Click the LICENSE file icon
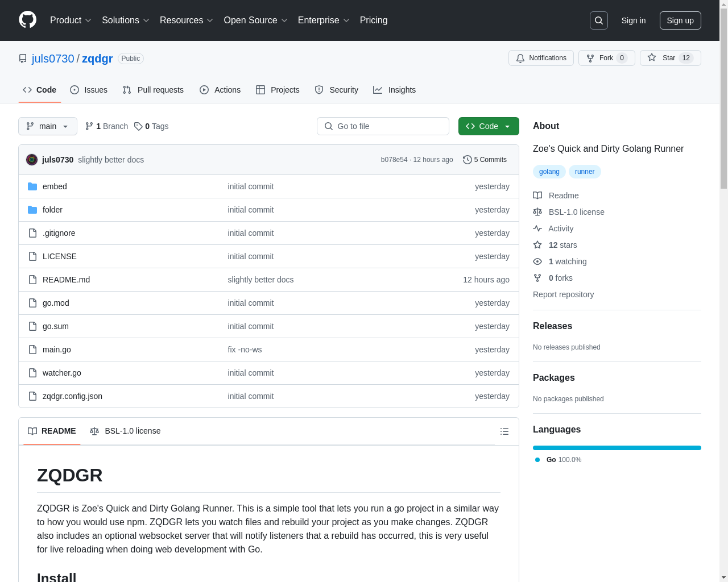This screenshot has width=728, height=582. coord(32,256)
